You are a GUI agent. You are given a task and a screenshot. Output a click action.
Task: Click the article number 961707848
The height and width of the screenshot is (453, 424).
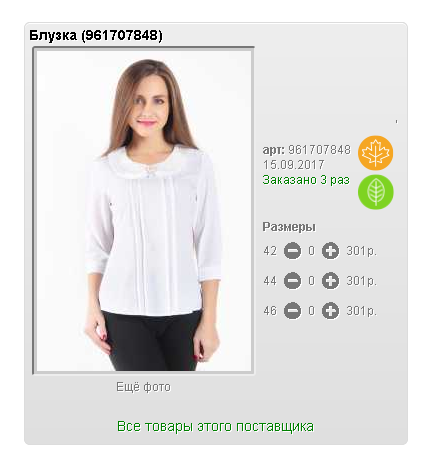pyautogui.click(x=319, y=150)
